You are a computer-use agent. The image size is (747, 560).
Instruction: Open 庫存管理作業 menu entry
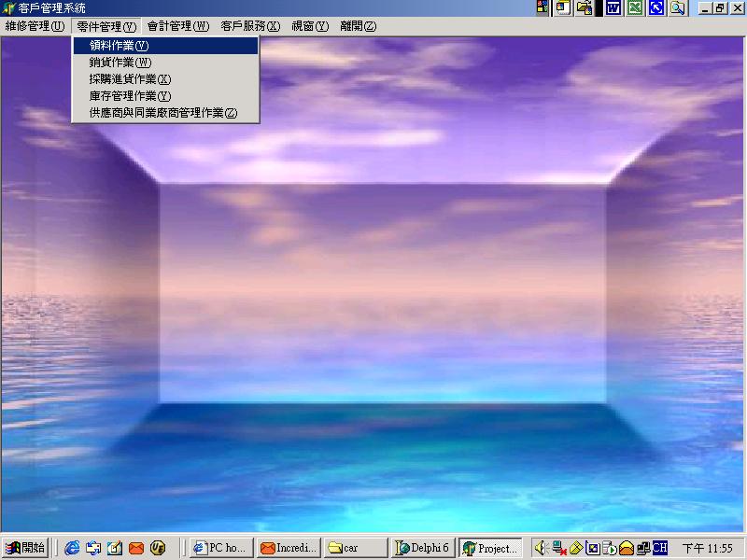click(165, 96)
